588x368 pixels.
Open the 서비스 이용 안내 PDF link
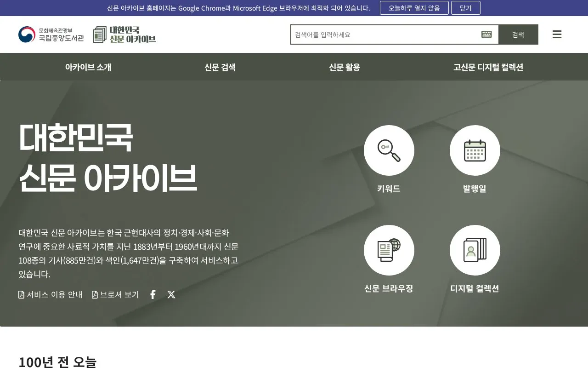click(51, 294)
